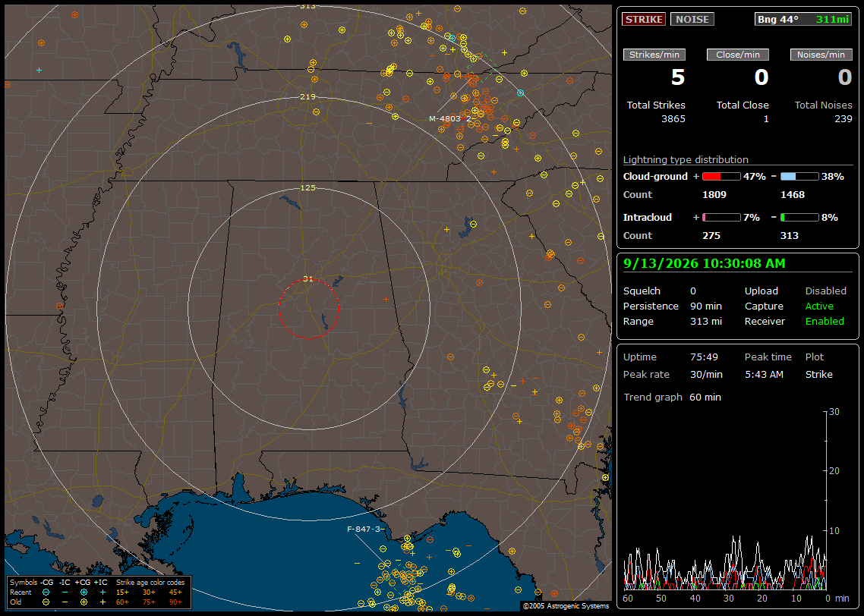
Task: Click the Bng 44° 311mi bearing readout
Action: tap(803, 19)
